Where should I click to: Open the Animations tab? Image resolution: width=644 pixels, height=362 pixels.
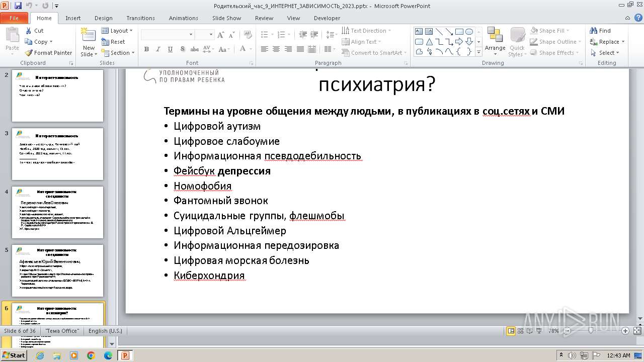pos(183,18)
